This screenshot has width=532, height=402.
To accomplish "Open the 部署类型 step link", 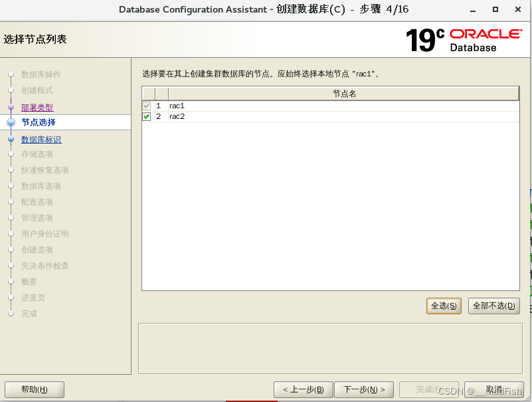I will pos(37,107).
